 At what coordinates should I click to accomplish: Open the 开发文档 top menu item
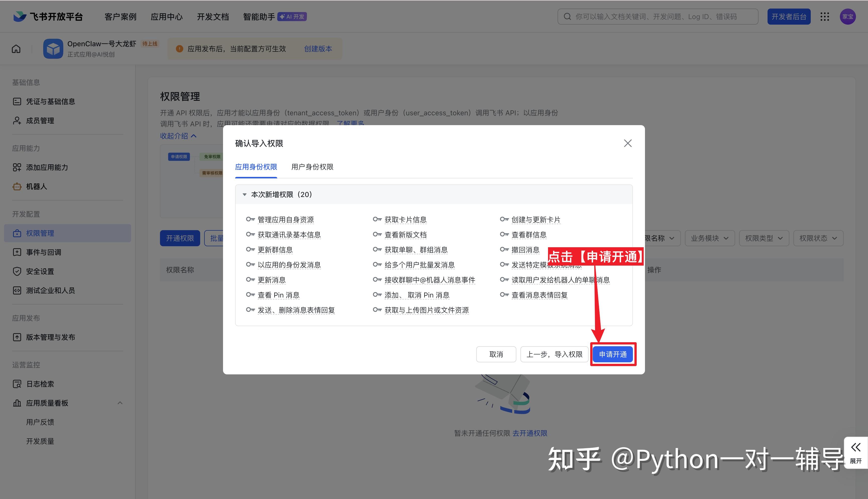[x=213, y=16]
